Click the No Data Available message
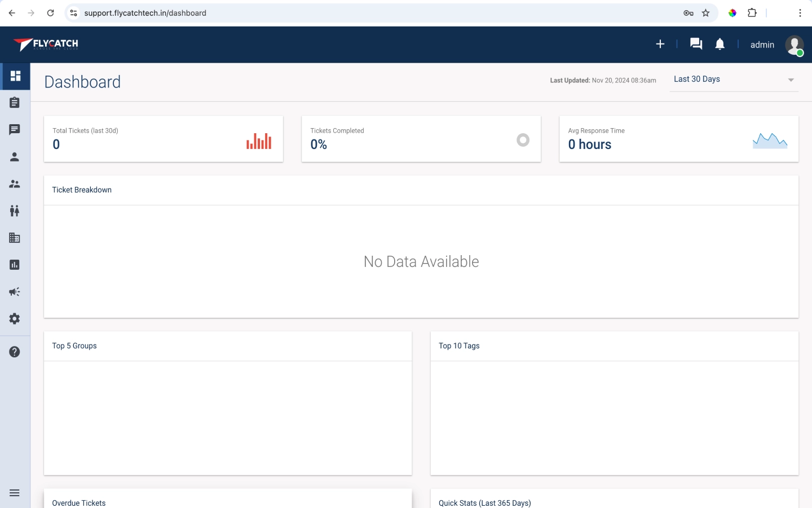The height and width of the screenshot is (508, 812). coord(421,261)
